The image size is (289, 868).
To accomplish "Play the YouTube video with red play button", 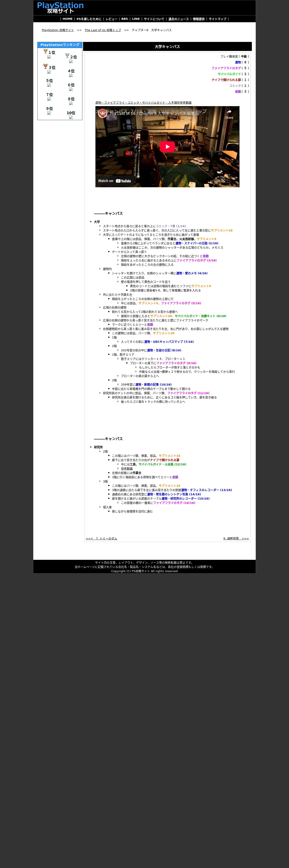I will click(x=167, y=146).
